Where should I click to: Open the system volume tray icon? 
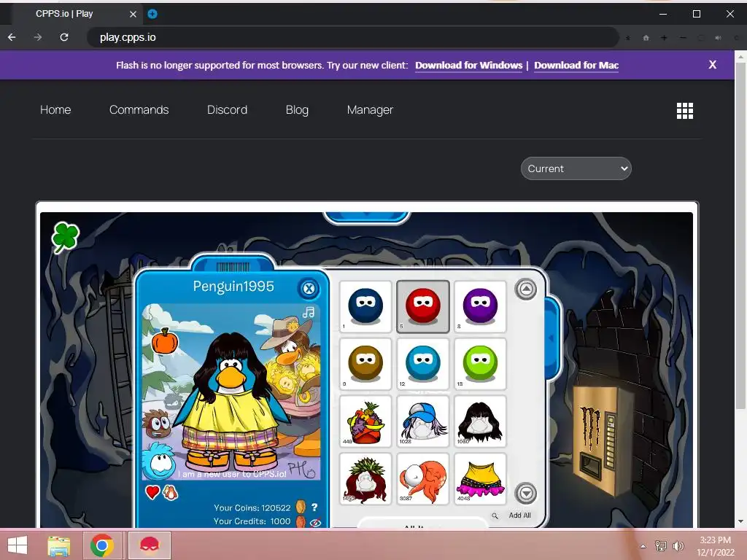(678, 545)
